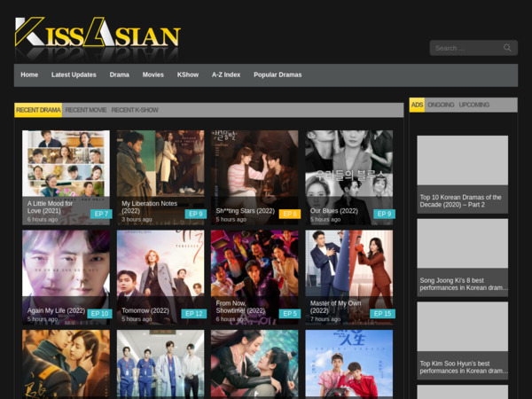Click thumbnail above Top 10 Korean Dramas article
The height and width of the screenshot is (399, 532).
click(x=463, y=160)
